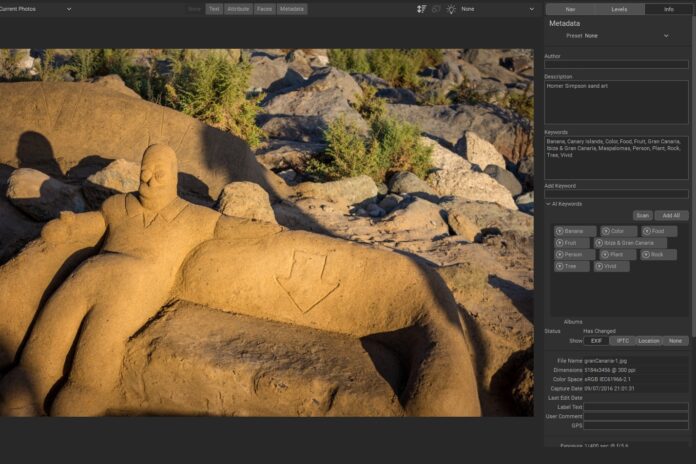Toggle the Text filter button

tap(214, 9)
